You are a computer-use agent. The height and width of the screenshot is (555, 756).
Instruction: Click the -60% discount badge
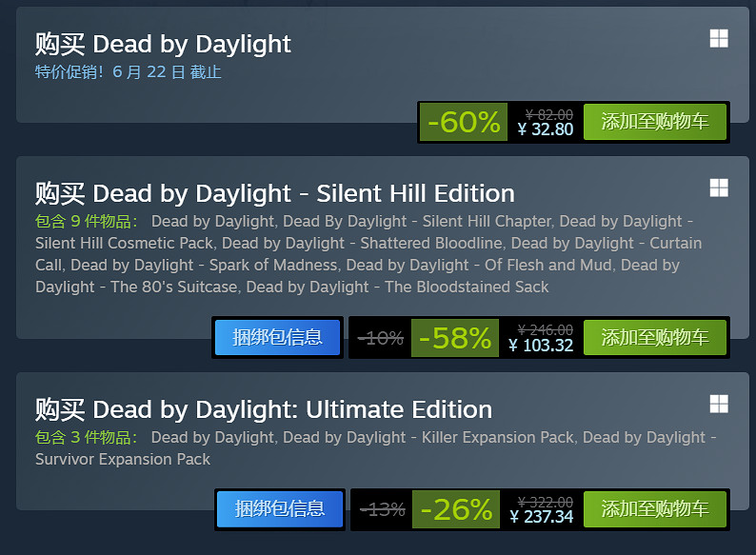pyautogui.click(x=464, y=122)
